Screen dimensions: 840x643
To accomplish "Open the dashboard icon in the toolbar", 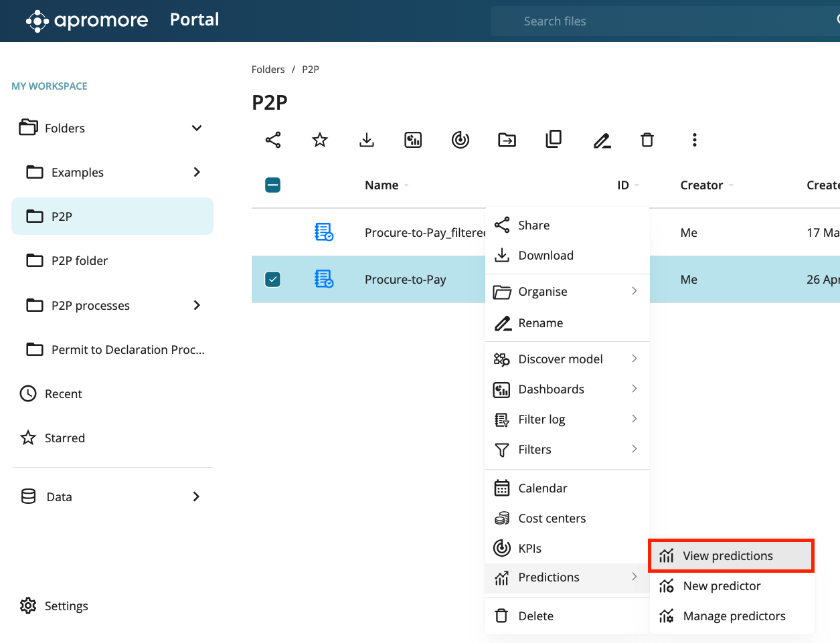I will [x=414, y=140].
